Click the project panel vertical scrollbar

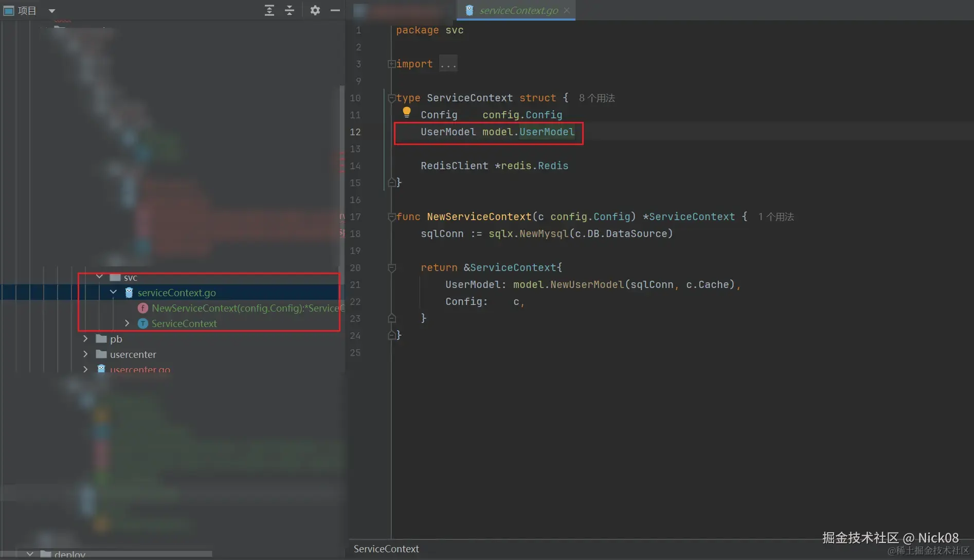tap(342, 175)
